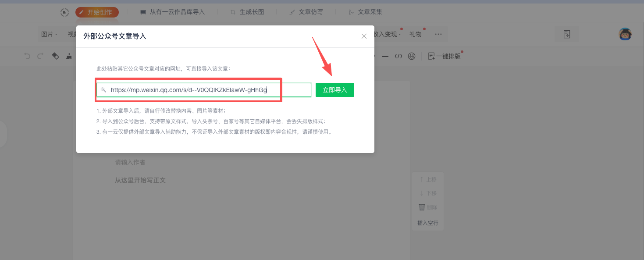The width and height of the screenshot is (644, 260).
Task: Open the 礼物 menu item
Action: click(415, 34)
